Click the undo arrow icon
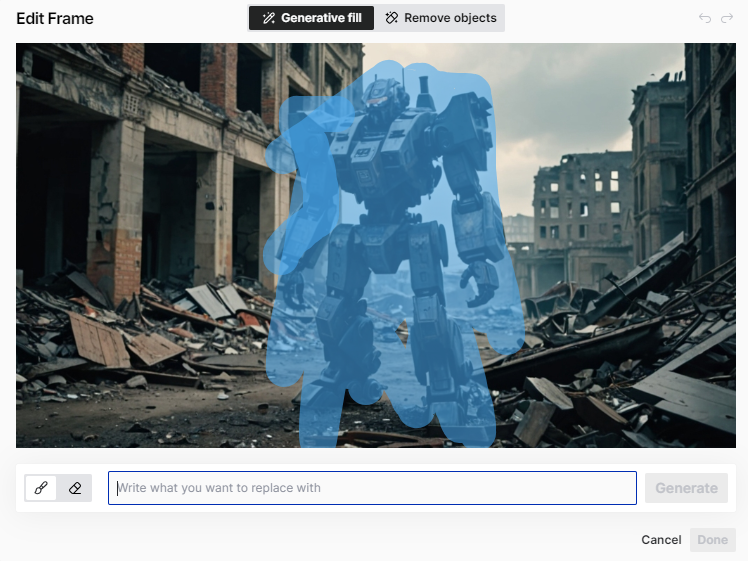Image resolution: width=748 pixels, height=561 pixels. (705, 18)
